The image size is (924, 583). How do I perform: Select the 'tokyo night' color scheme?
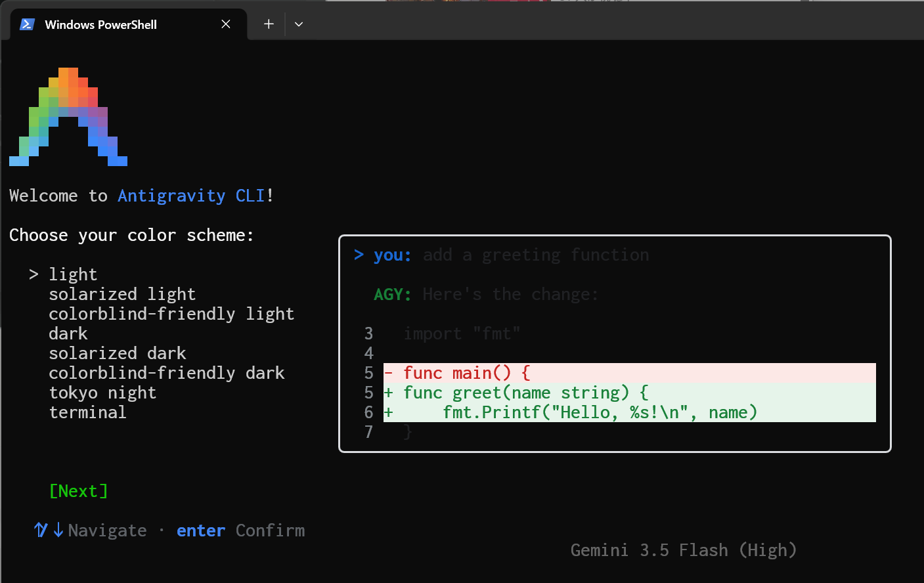102,393
